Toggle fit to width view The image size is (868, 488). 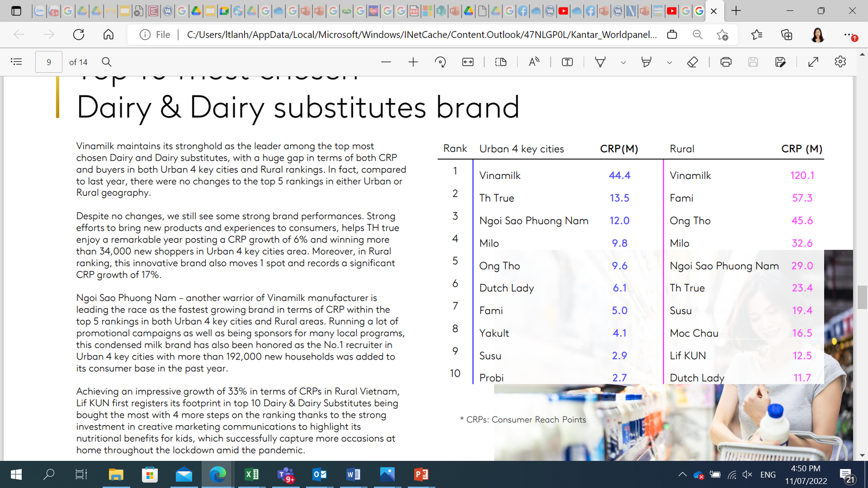(468, 62)
